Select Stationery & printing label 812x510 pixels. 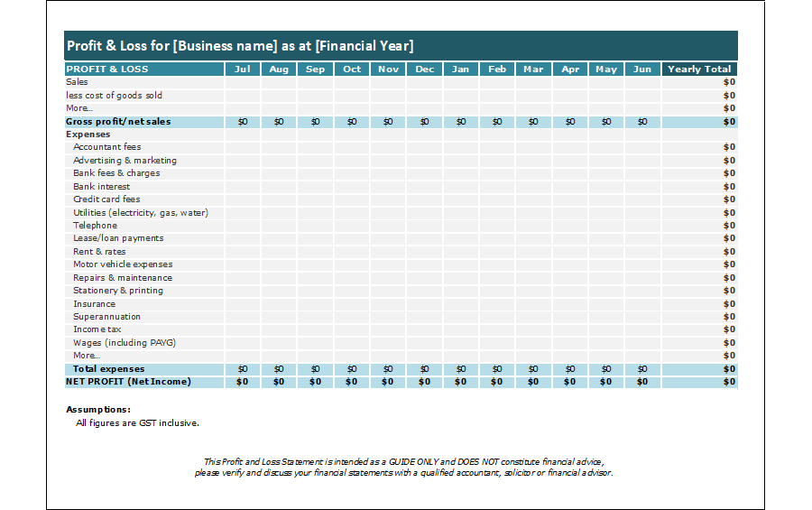(x=118, y=291)
